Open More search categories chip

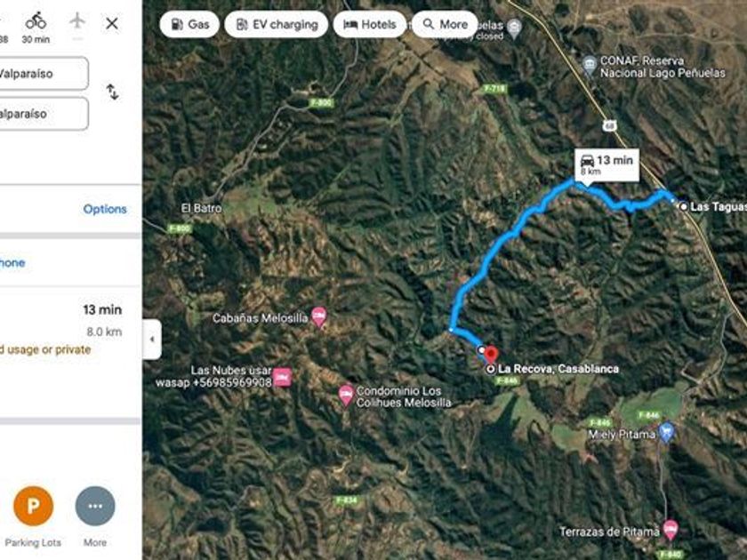pyautogui.click(x=445, y=24)
